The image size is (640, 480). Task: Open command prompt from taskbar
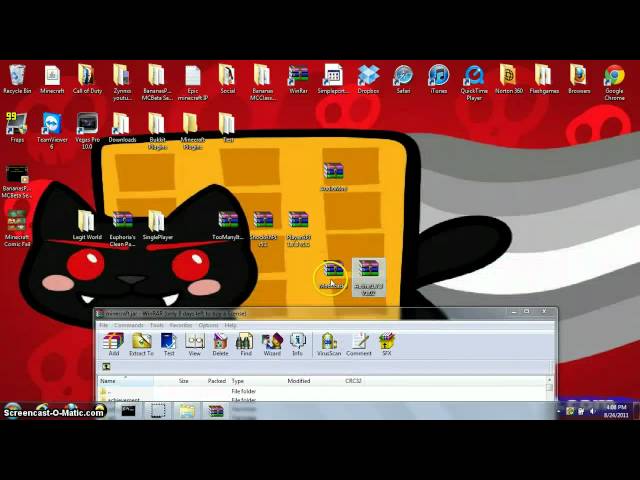click(128, 411)
